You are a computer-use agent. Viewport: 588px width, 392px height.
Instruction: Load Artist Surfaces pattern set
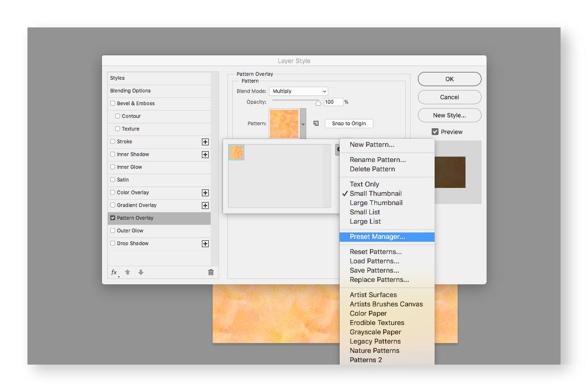pos(387,295)
